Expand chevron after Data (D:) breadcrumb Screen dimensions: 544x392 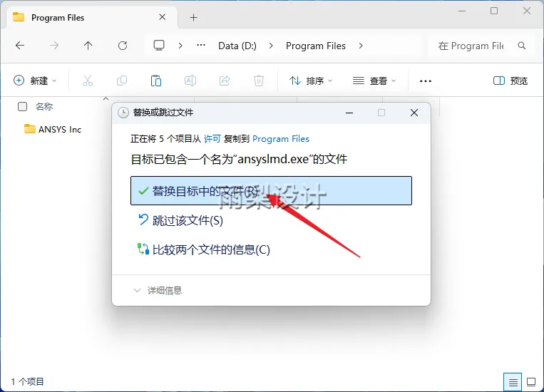click(x=271, y=46)
